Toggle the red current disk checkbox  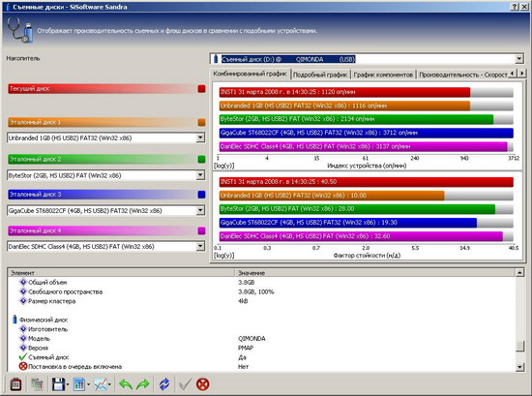201,89
